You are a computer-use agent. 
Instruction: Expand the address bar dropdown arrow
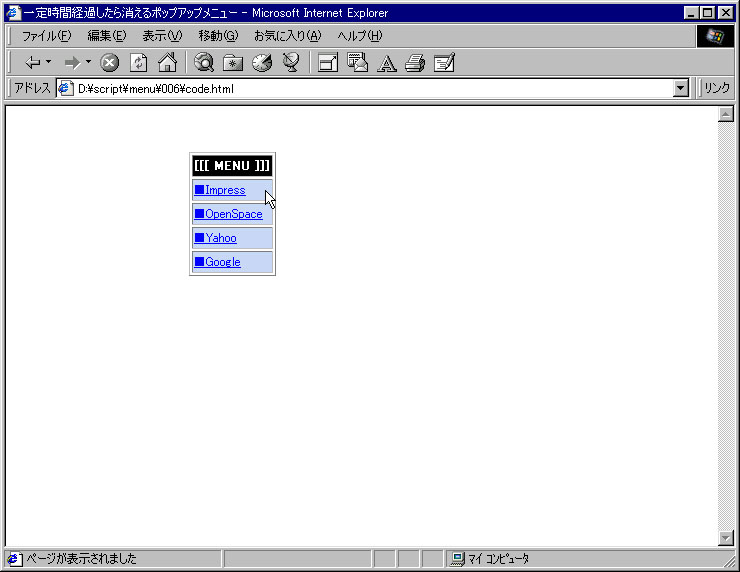point(680,88)
